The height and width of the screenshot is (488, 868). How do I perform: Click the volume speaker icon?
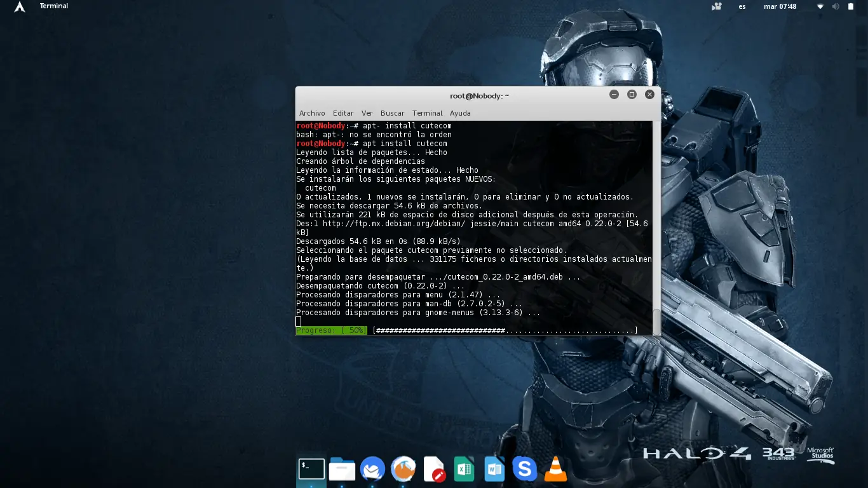tap(836, 6)
